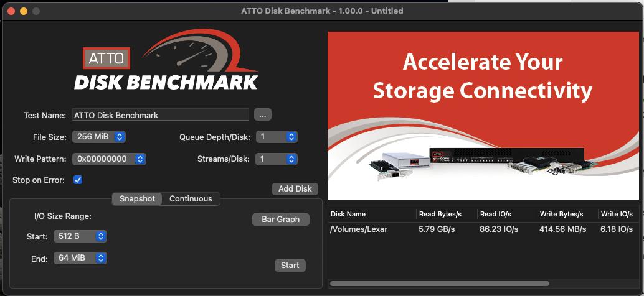Uncheck the Stop on Error checkbox
This screenshot has height=296, width=644.
(x=78, y=180)
